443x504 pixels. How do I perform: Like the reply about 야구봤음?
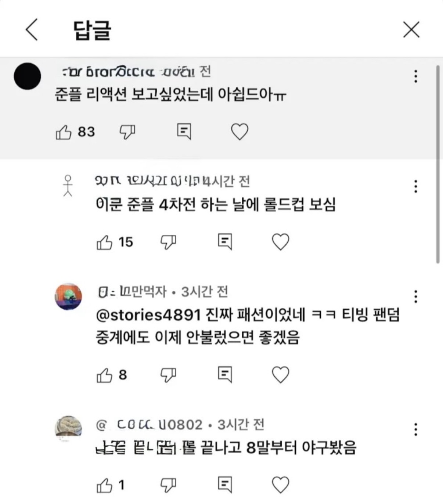(x=104, y=486)
